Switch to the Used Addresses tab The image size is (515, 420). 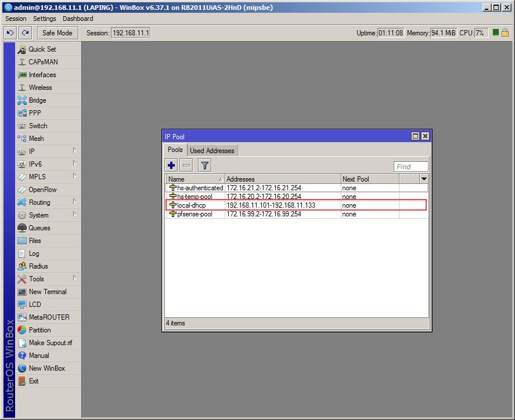point(212,151)
